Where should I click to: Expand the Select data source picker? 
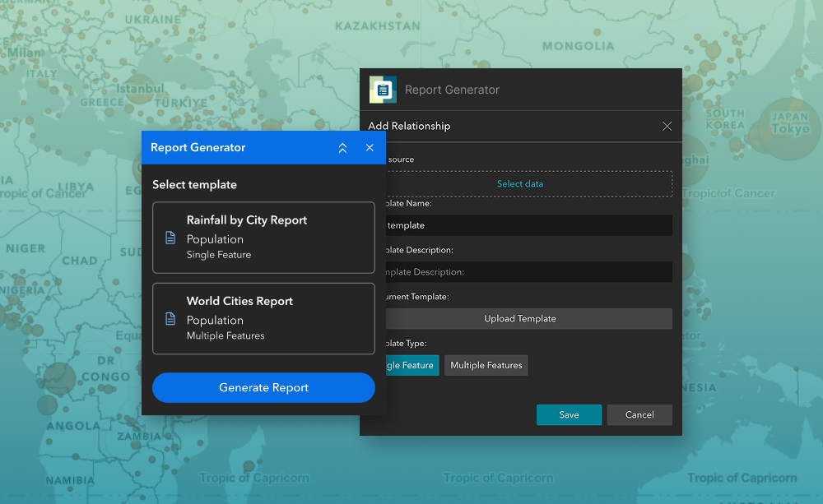[x=520, y=183]
